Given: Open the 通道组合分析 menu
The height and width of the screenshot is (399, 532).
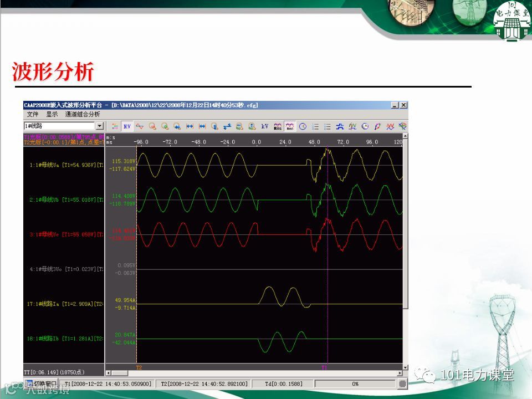Looking at the screenshot, I should click(x=83, y=114).
